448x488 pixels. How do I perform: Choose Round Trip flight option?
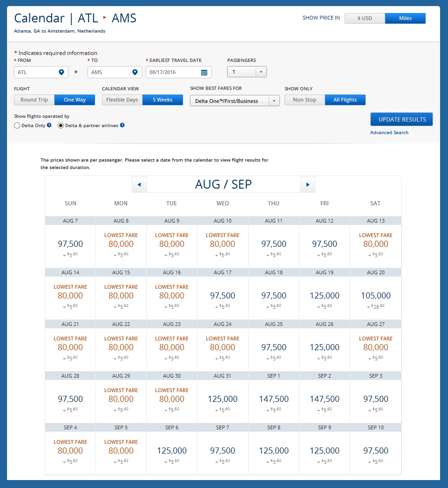click(34, 100)
